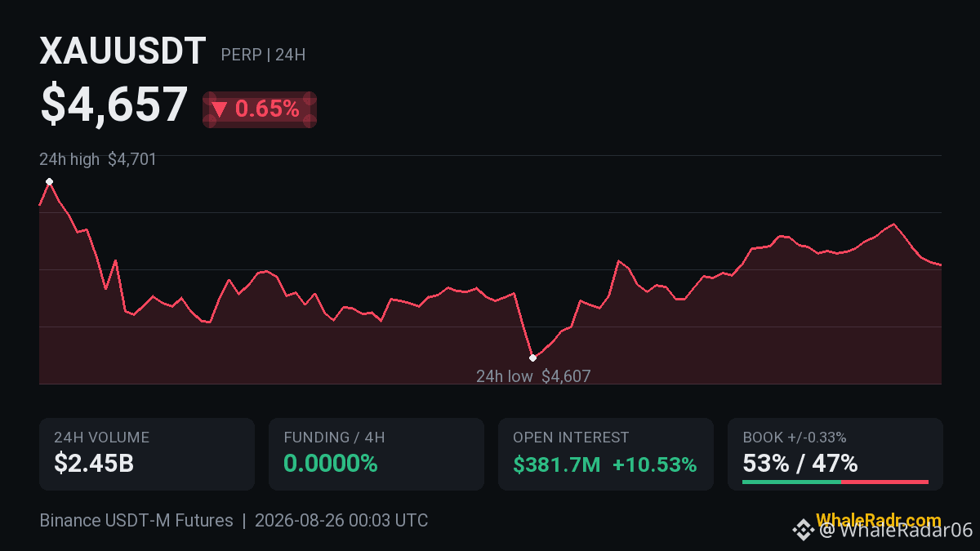Click the 24H VOLUME heading
Viewport: 980px width, 551px height.
pos(101,438)
